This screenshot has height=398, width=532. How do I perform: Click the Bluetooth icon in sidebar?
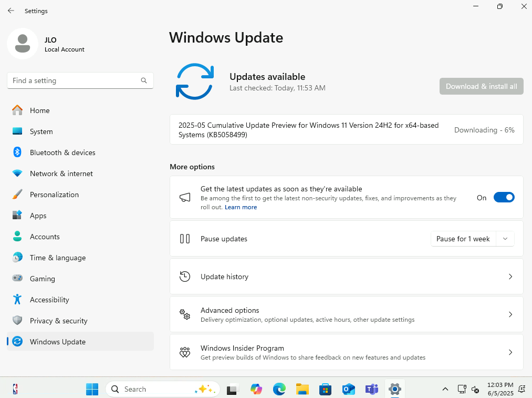point(17,152)
